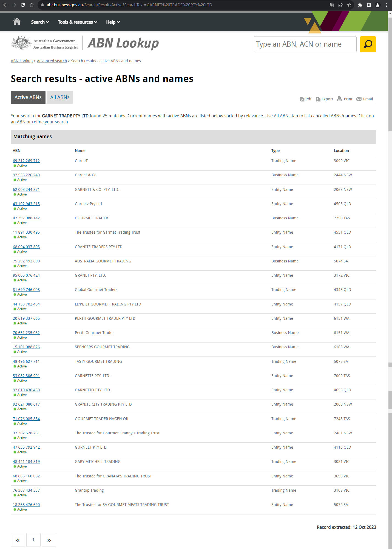The height and width of the screenshot is (549, 392).
Task: Click the yellow magnifier search button
Action: coord(368,44)
